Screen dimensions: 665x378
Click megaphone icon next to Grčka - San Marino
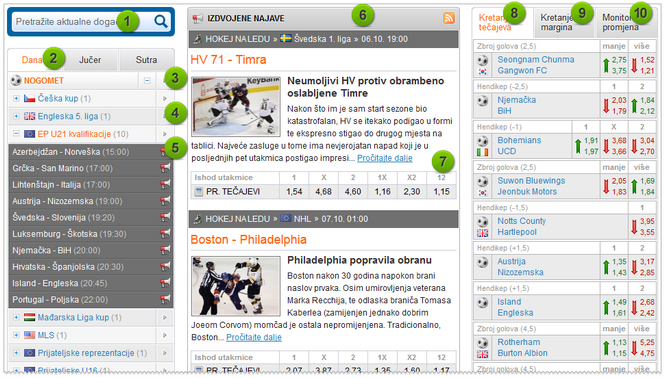(165, 168)
